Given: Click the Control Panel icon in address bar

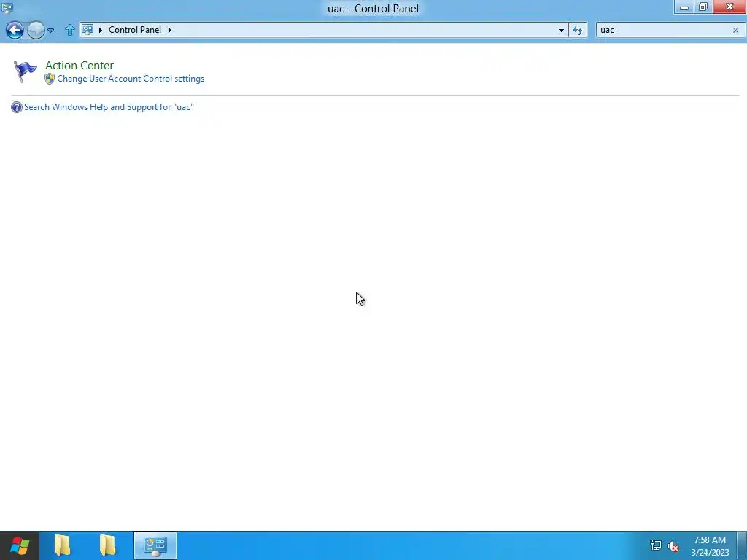Looking at the screenshot, I should pos(88,29).
